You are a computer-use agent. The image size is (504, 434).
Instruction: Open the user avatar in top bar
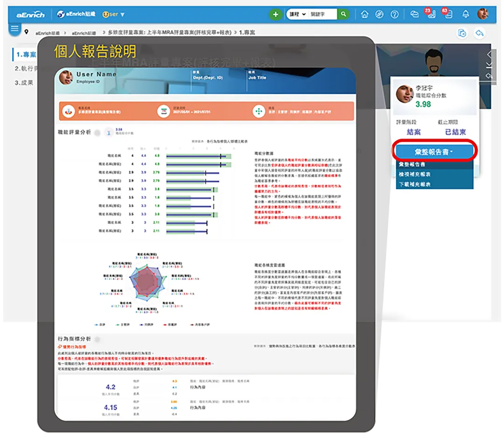coord(483,14)
